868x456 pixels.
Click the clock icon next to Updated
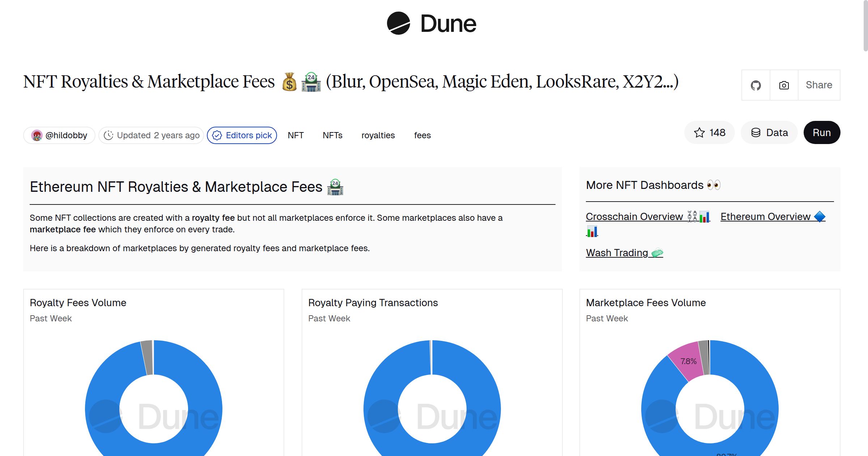[109, 135]
